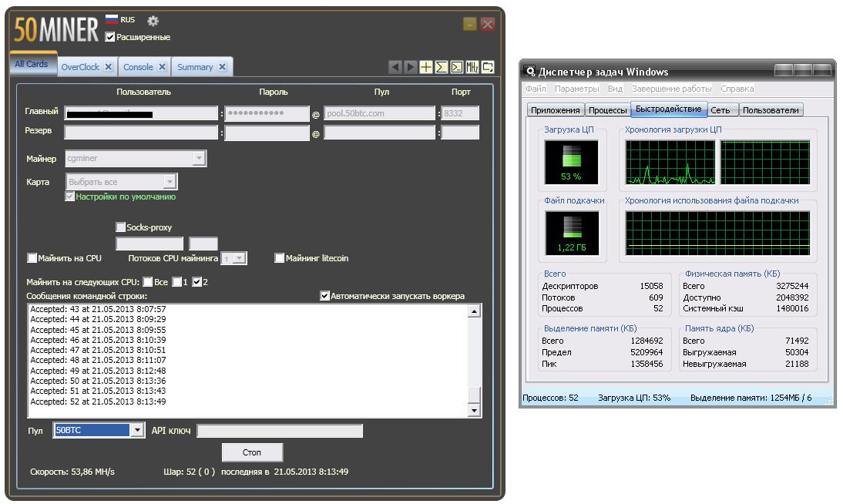Open Файл menu in Task Manager
The height and width of the screenshot is (504, 843).
coord(536,89)
